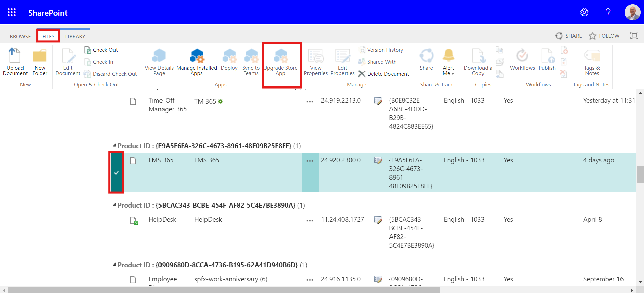Open Version History
This screenshot has width=644, height=293.
tap(380, 50)
